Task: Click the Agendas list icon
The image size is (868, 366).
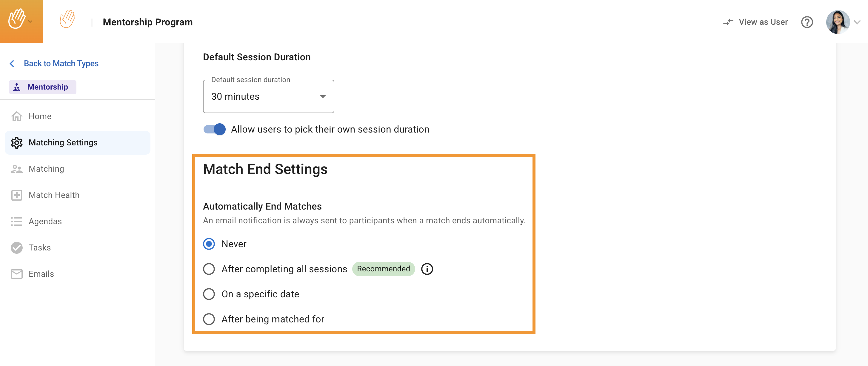Action: 16,222
